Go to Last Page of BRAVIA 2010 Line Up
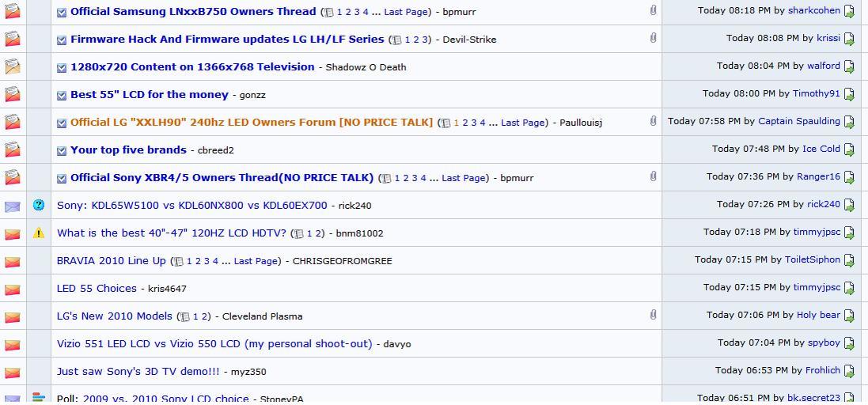868x405 pixels. pyautogui.click(x=256, y=260)
